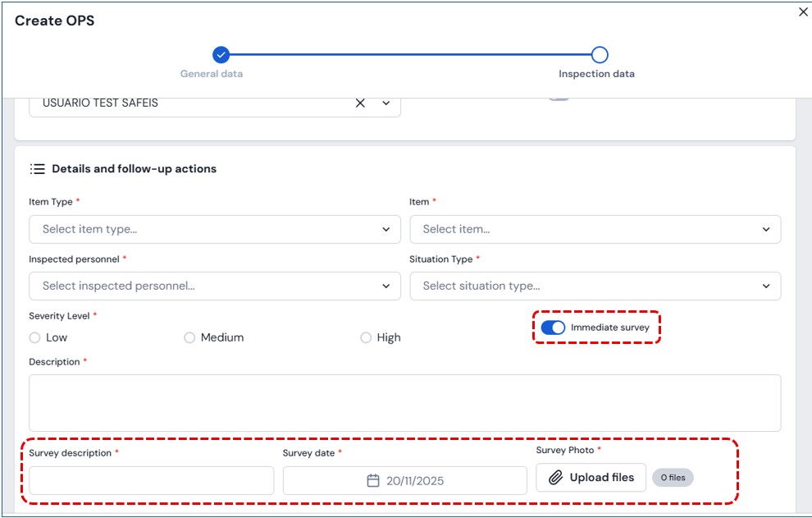812x518 pixels.
Task: Click the Upload files button
Action: pos(591,478)
